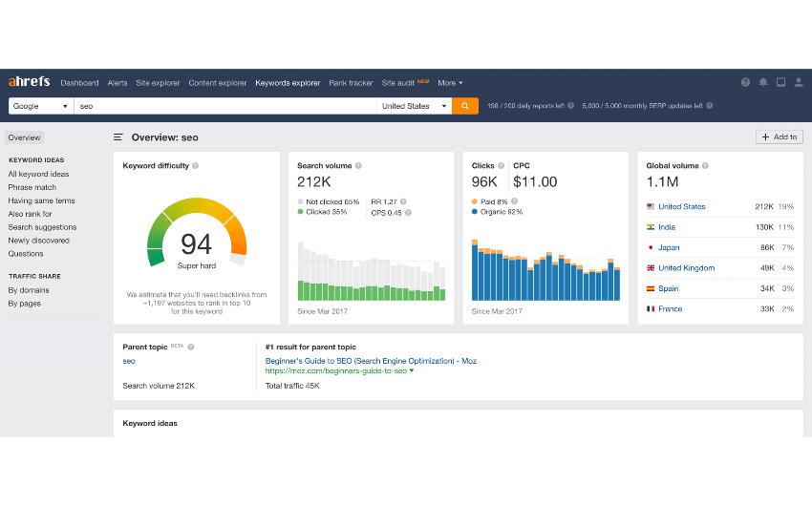
Task: Click the blue Organic 92% legend dot
Action: click(x=475, y=212)
